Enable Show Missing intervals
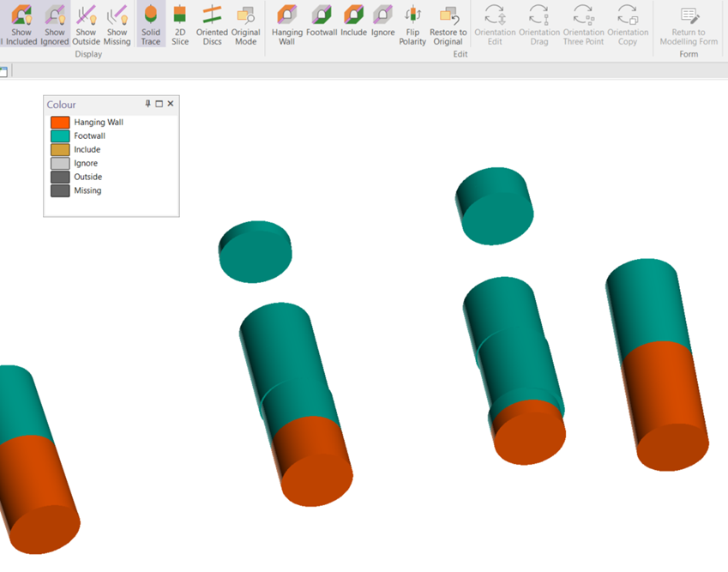This screenshot has height=572, width=728. click(117, 24)
